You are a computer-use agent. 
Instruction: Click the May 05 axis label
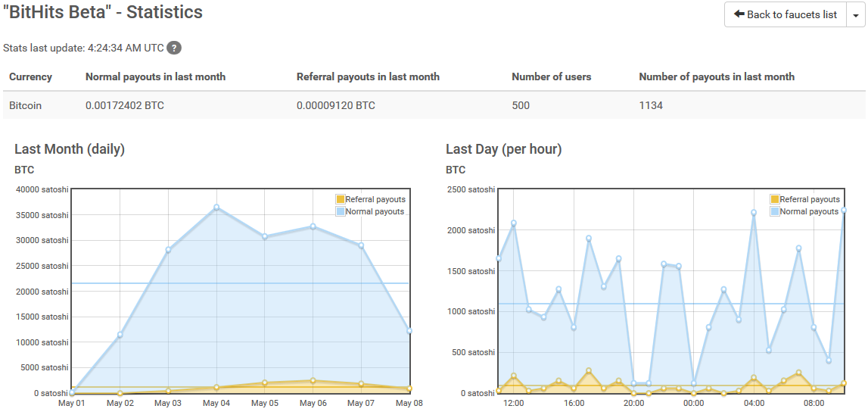tap(265, 403)
